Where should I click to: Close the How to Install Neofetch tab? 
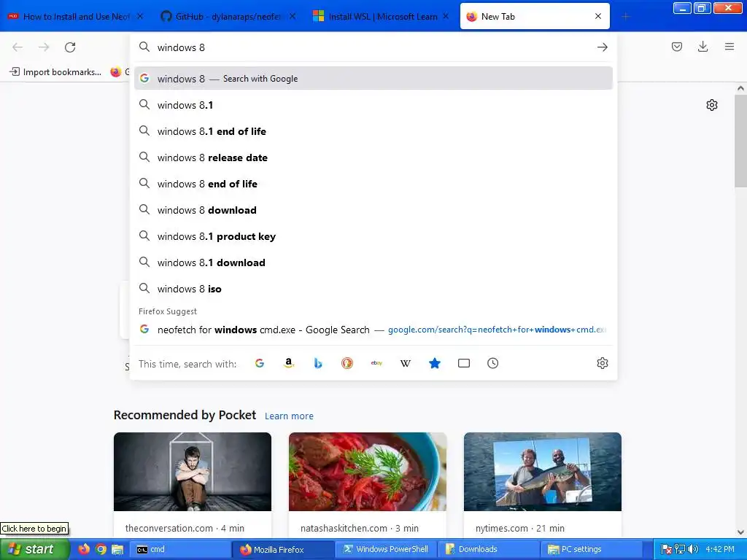click(x=140, y=16)
